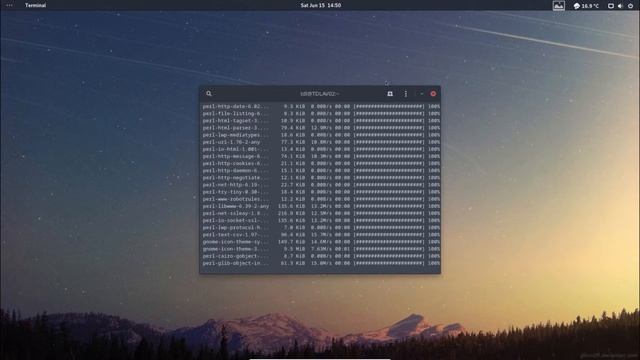
Task: Click the perl-try-tiny line in terminal
Action: pos(321,192)
